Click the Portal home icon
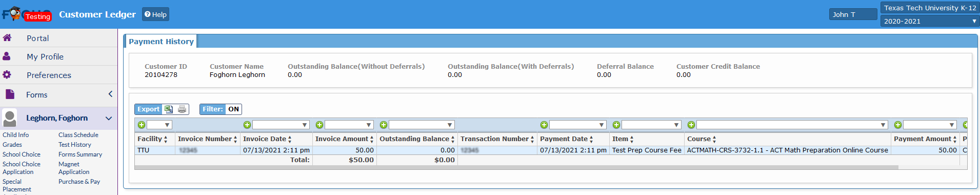The height and width of the screenshot is (195, 980). click(7, 38)
